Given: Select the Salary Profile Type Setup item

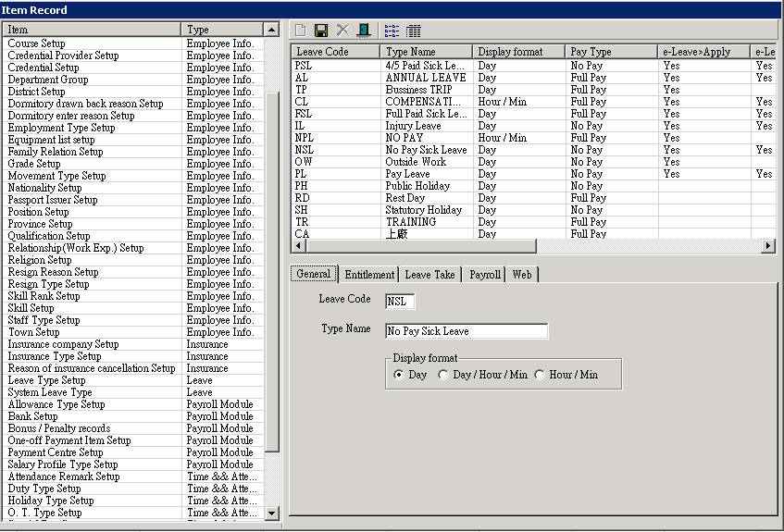Looking at the screenshot, I should click(133, 464).
